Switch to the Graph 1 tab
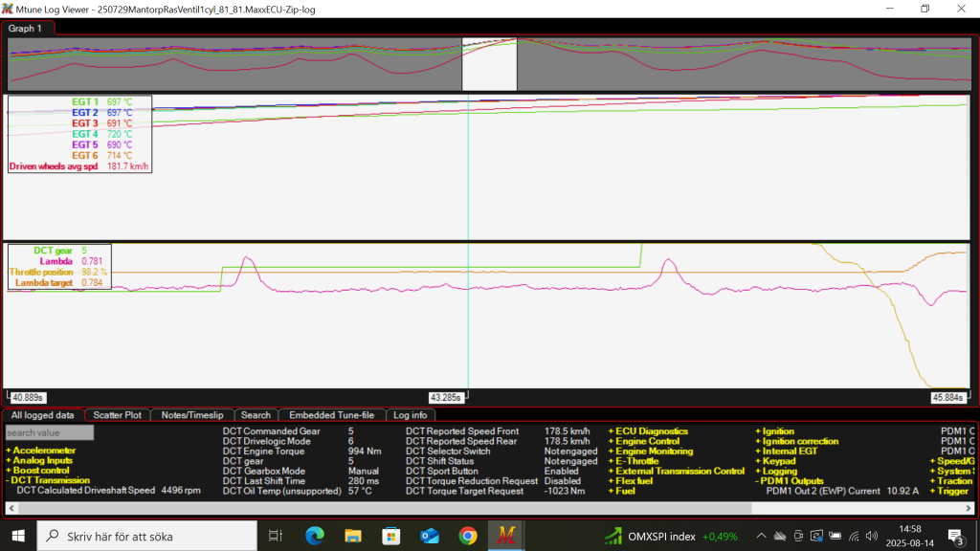This screenshot has width=980, height=551. pos(25,28)
